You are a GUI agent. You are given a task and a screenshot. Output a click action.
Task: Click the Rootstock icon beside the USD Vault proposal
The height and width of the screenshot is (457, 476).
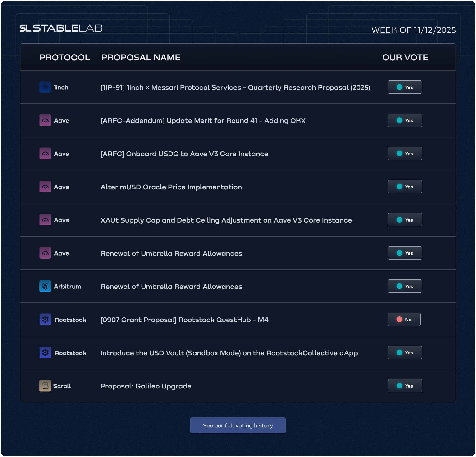tap(45, 352)
